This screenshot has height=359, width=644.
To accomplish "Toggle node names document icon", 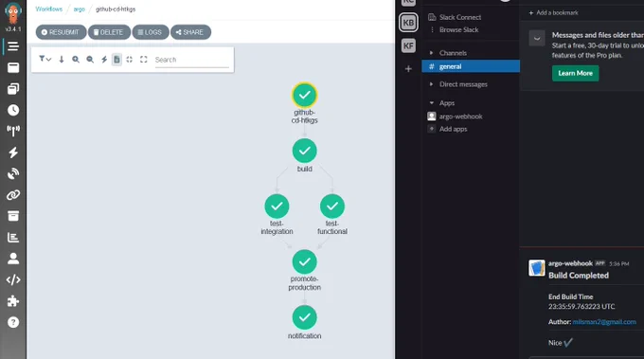I will [116, 60].
